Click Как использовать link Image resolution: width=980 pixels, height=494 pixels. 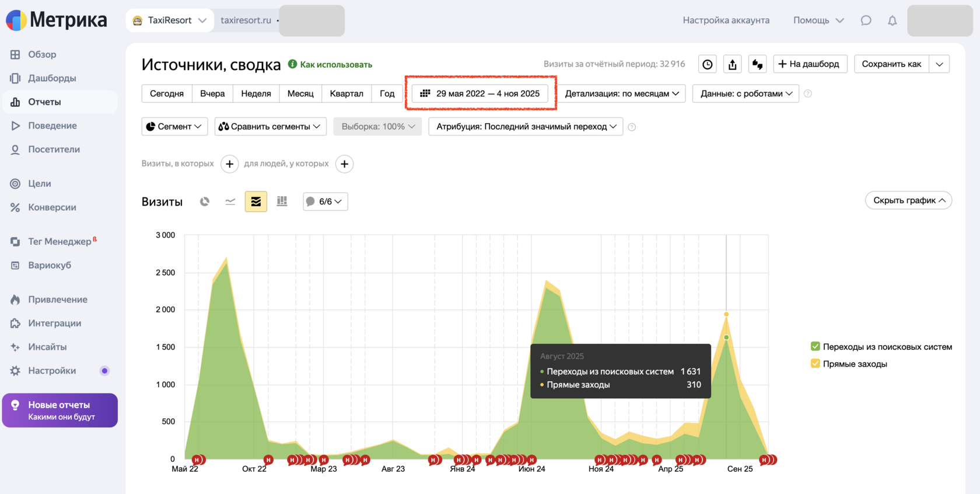coord(330,64)
